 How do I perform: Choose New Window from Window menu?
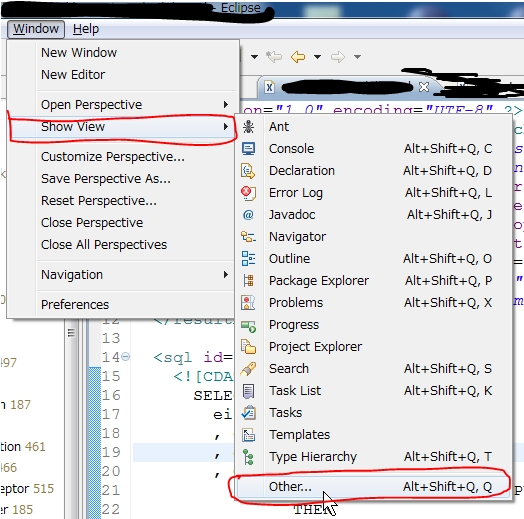(79, 52)
